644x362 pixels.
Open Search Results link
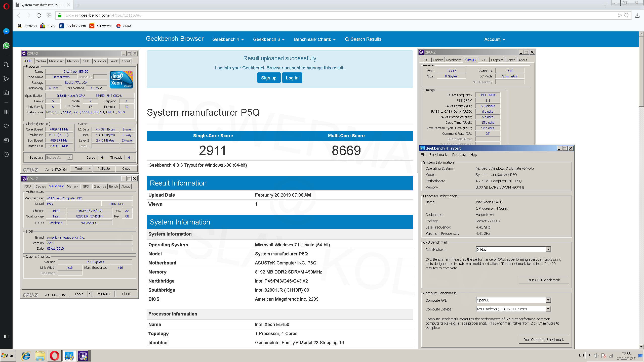tap(363, 39)
